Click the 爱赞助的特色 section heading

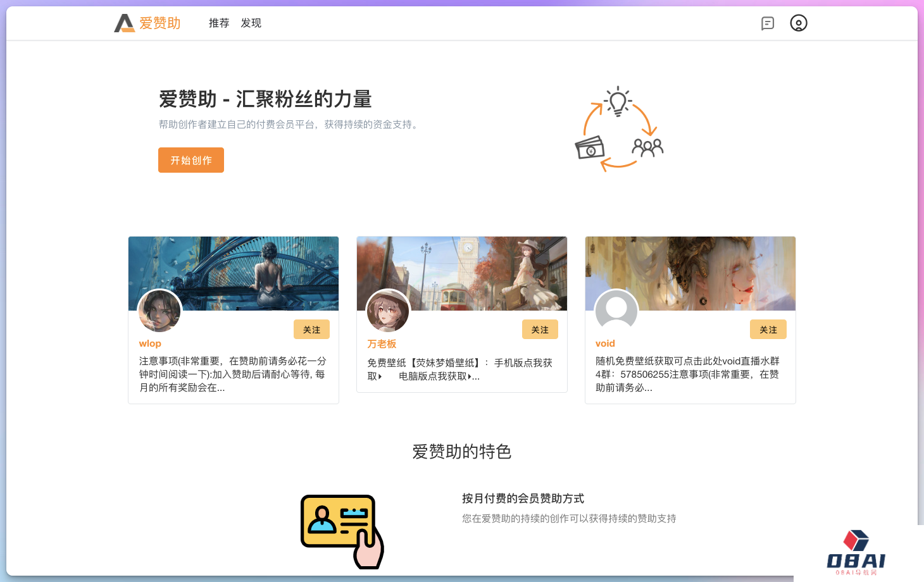coord(462,452)
